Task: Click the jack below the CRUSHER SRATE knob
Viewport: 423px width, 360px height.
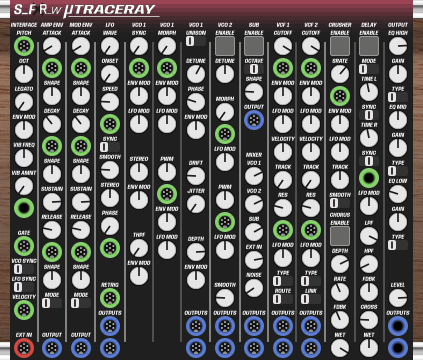Action: [340, 96]
